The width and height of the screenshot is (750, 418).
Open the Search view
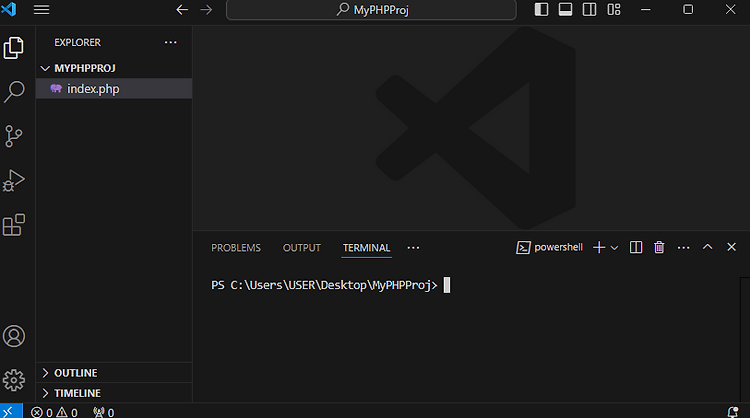click(13, 91)
